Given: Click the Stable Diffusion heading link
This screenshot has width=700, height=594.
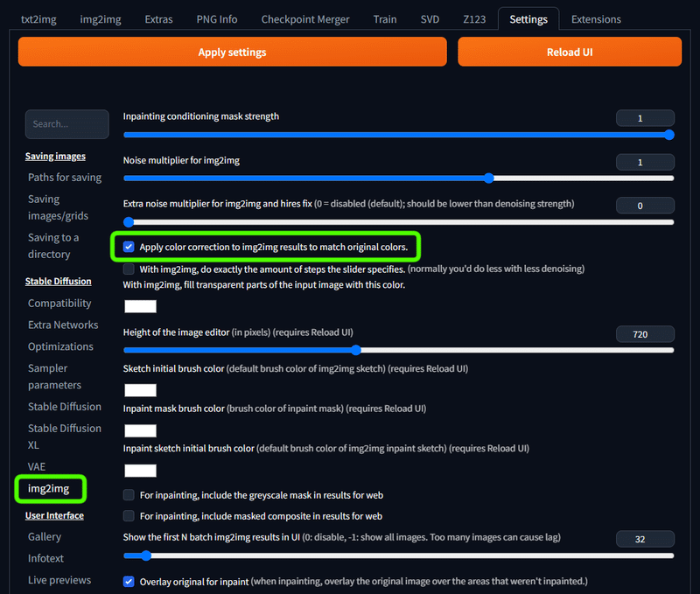Looking at the screenshot, I should 58,281.
